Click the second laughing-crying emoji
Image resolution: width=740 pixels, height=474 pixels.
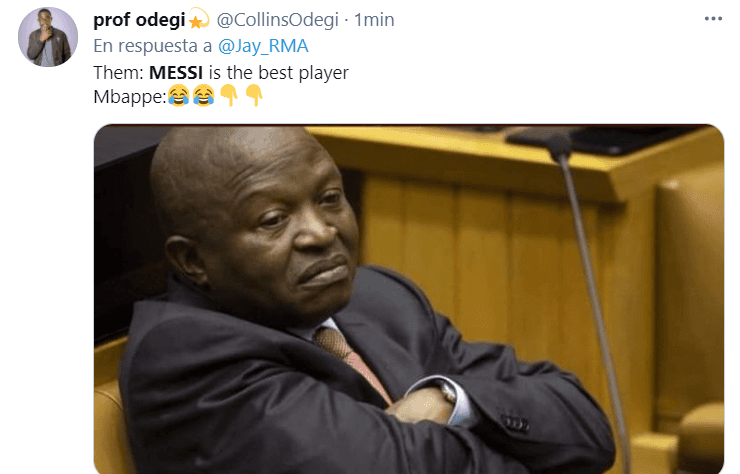[203, 96]
